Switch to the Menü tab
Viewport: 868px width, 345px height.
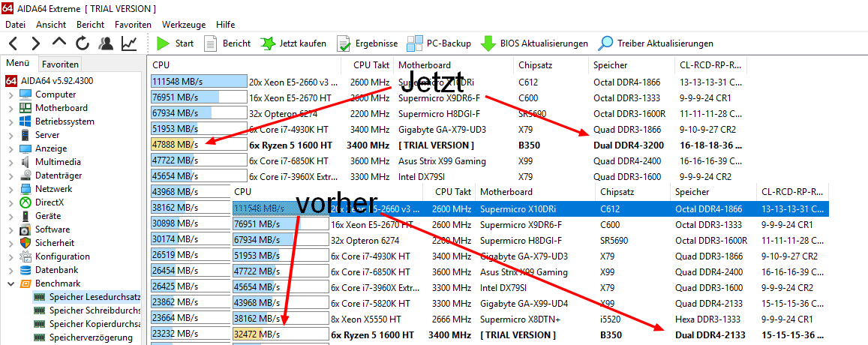coord(18,63)
